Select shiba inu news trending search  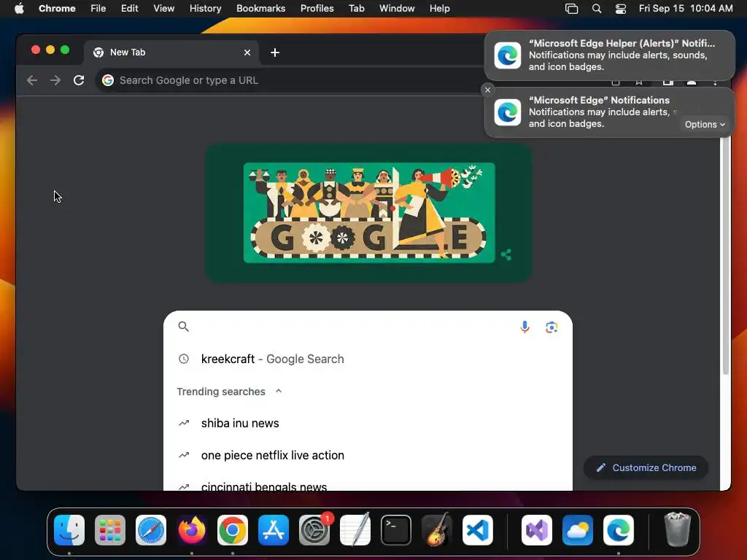pos(368,424)
